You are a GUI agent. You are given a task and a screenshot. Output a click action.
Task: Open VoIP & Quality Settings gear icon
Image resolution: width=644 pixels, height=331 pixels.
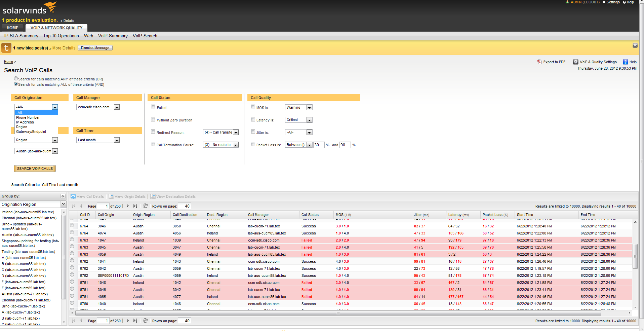(576, 62)
